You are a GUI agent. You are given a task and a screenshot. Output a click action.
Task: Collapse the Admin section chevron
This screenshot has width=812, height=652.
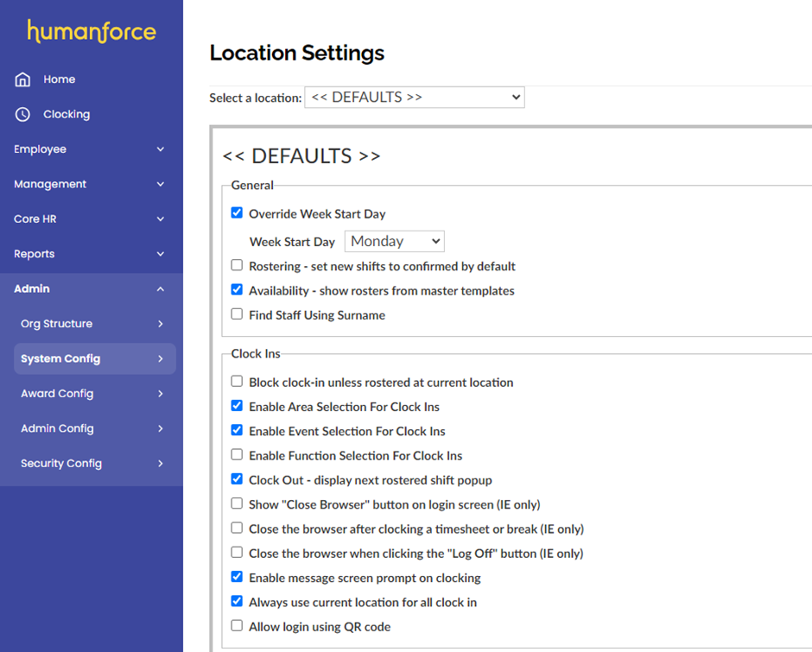(x=161, y=289)
